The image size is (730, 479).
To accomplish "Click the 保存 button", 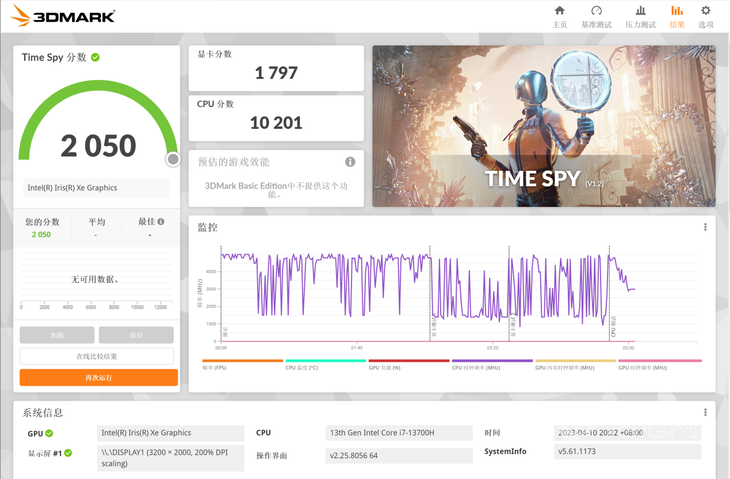I will point(136,335).
